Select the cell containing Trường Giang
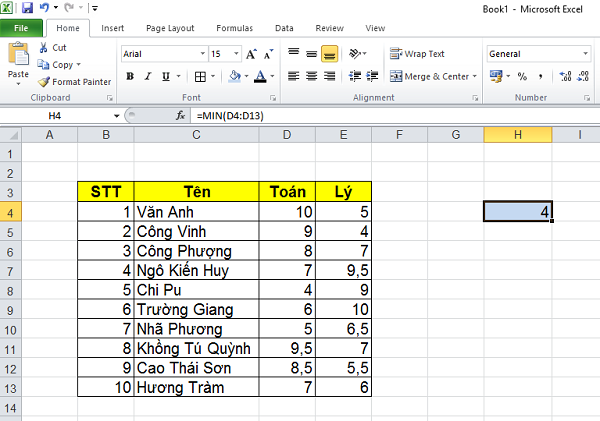This screenshot has width=600, height=421. (195, 309)
